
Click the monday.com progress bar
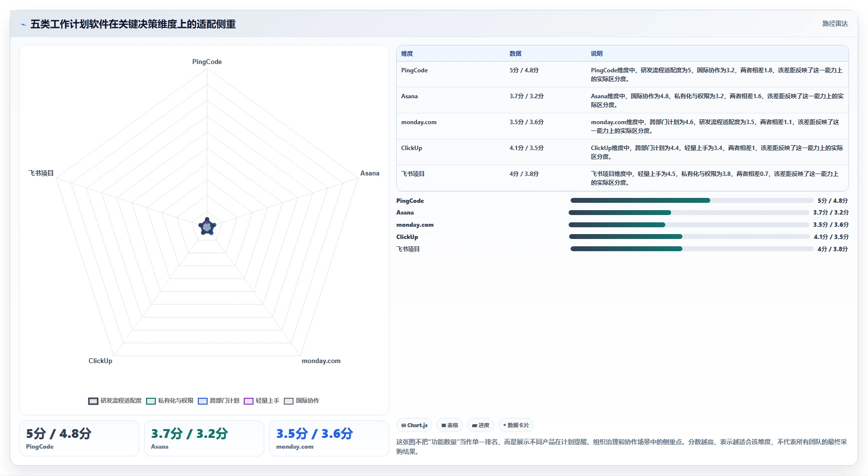(689, 225)
